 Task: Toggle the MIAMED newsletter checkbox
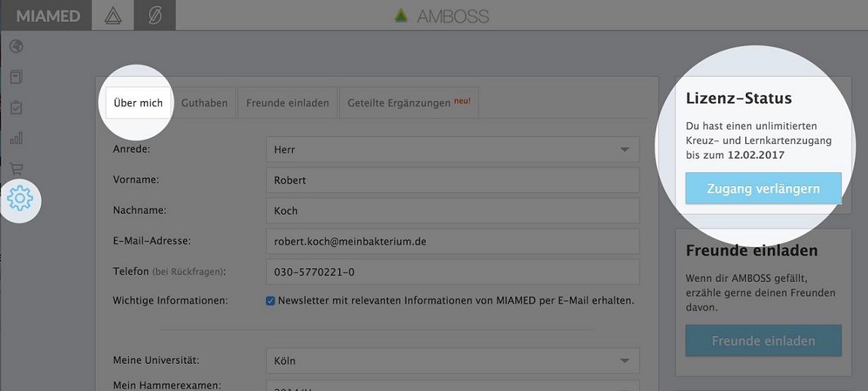point(270,301)
